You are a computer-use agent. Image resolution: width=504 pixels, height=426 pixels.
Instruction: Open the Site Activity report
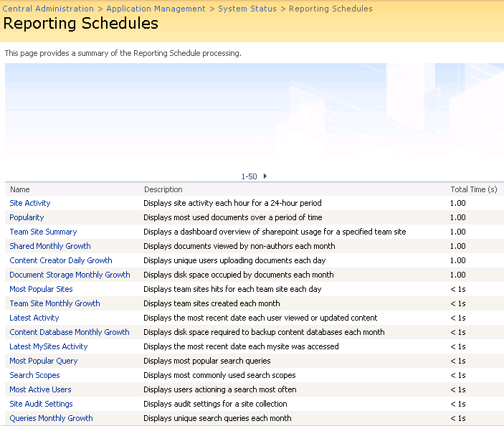point(30,203)
